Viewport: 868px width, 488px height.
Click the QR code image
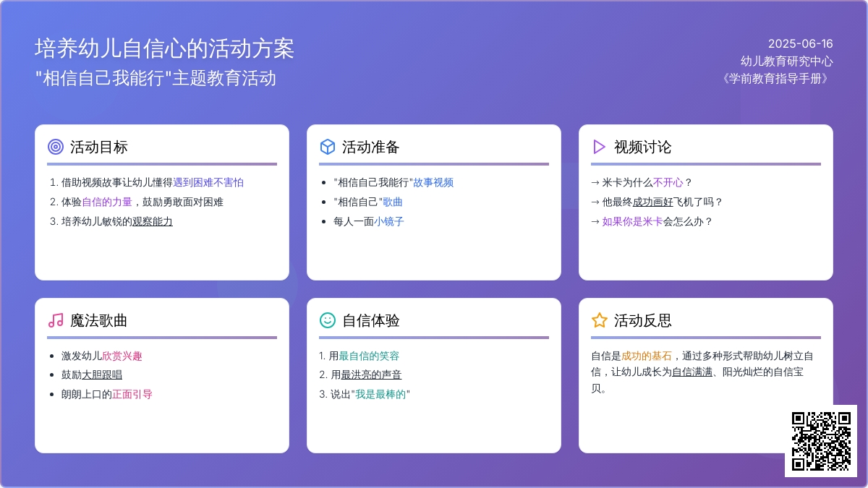(x=821, y=441)
